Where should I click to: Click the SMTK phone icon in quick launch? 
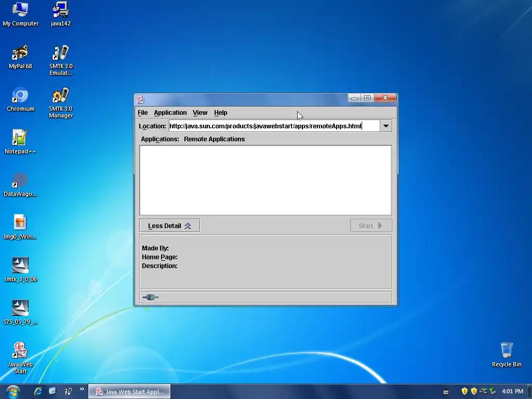click(x=68, y=391)
